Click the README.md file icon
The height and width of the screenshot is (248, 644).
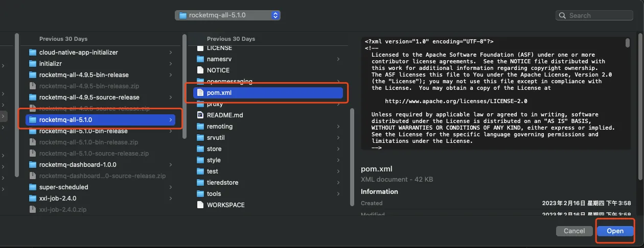point(201,115)
